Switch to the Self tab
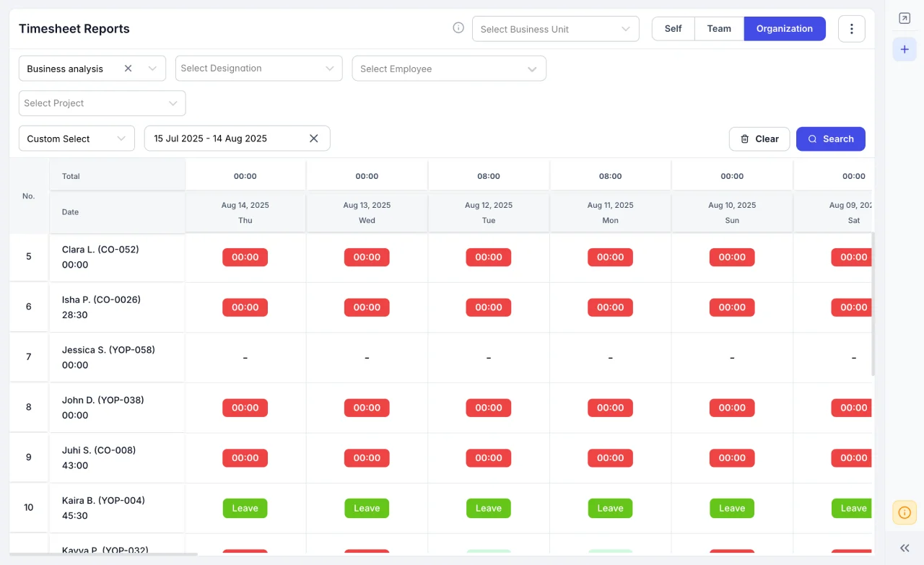Image resolution: width=924 pixels, height=565 pixels. point(673,29)
